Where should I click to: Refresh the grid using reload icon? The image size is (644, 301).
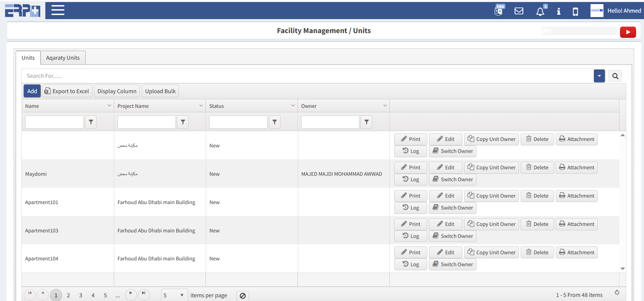[617, 292]
